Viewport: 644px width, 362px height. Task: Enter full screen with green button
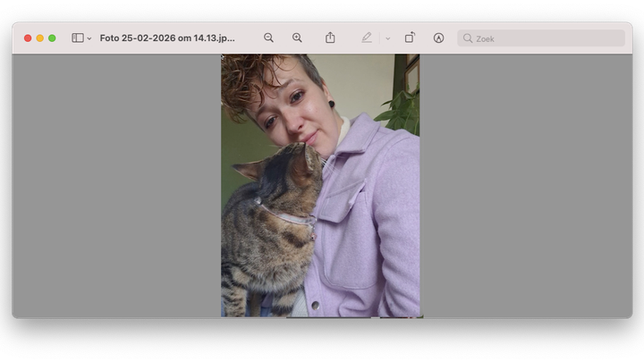[x=52, y=38]
